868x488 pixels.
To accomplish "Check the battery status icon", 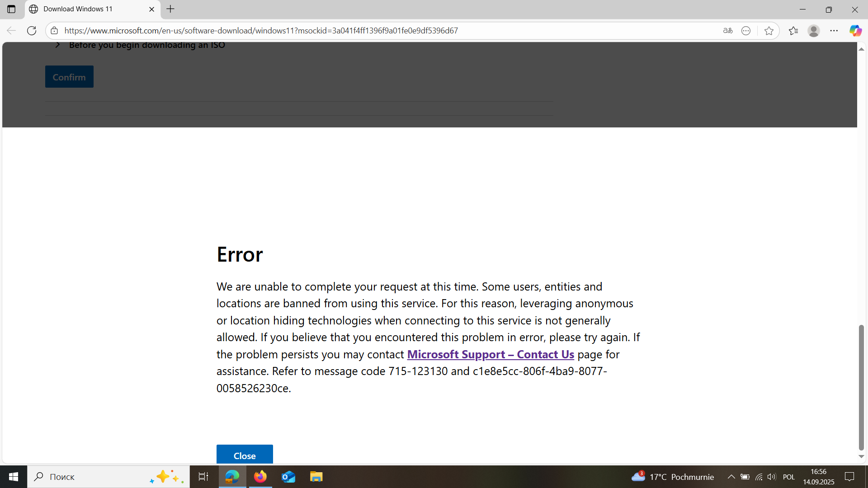I will [x=745, y=477].
